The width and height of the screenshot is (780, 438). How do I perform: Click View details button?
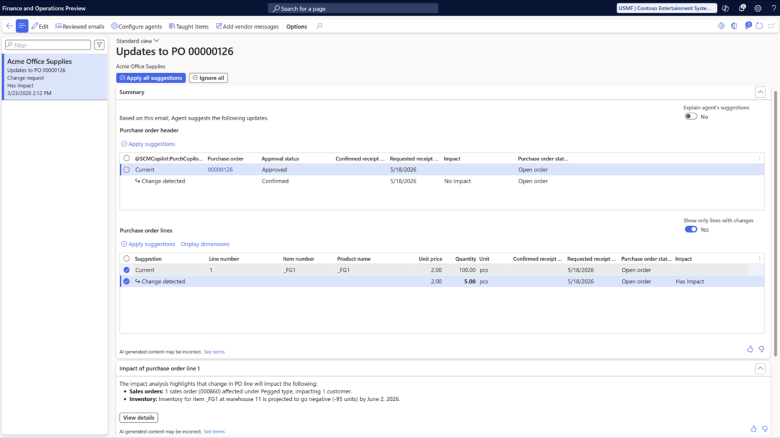point(139,418)
